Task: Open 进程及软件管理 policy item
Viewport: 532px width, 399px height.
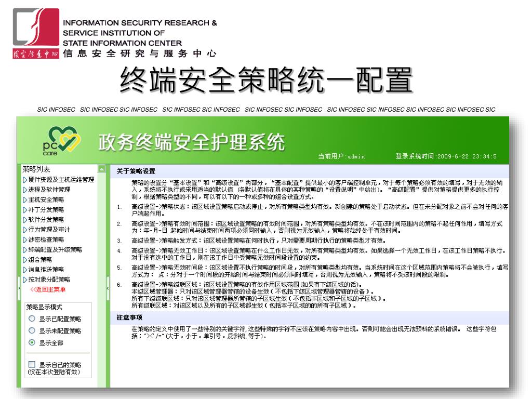Action: tap(49, 190)
